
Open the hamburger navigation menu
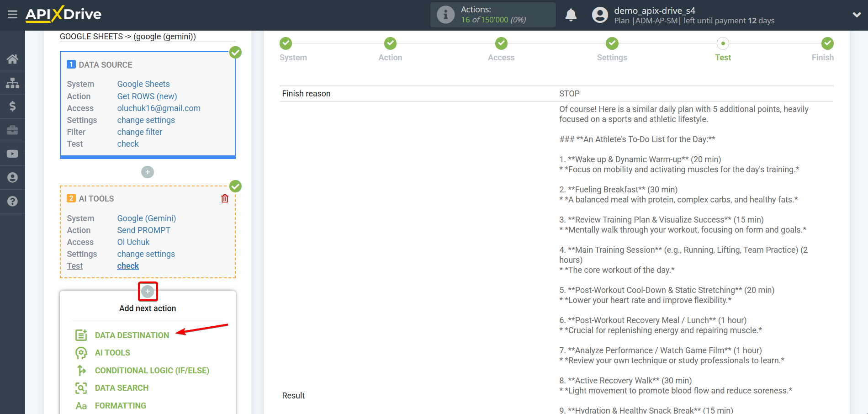pyautogui.click(x=12, y=15)
